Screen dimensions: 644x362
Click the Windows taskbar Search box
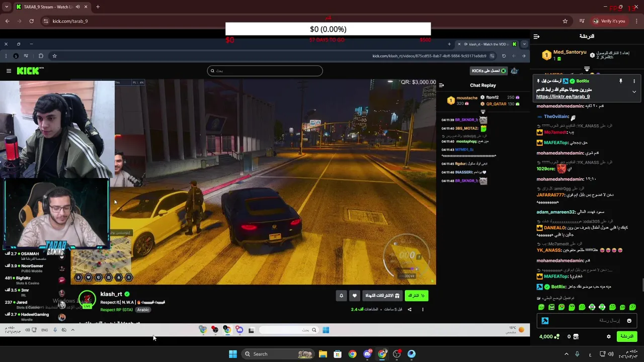[x=277, y=354]
